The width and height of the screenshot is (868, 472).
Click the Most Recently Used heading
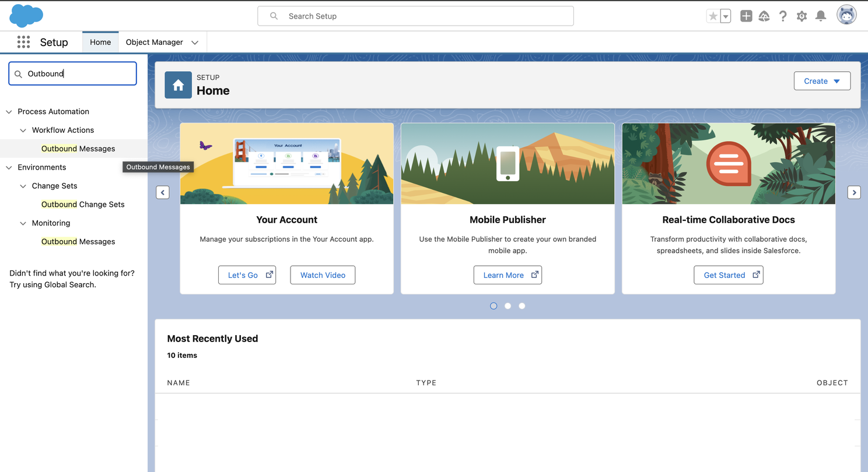click(212, 339)
